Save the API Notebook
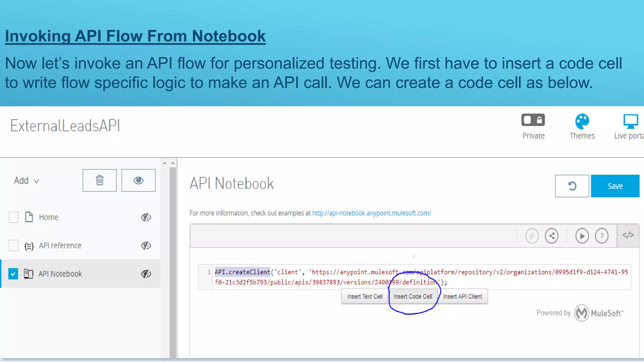This screenshot has width=644, height=362. click(x=615, y=186)
